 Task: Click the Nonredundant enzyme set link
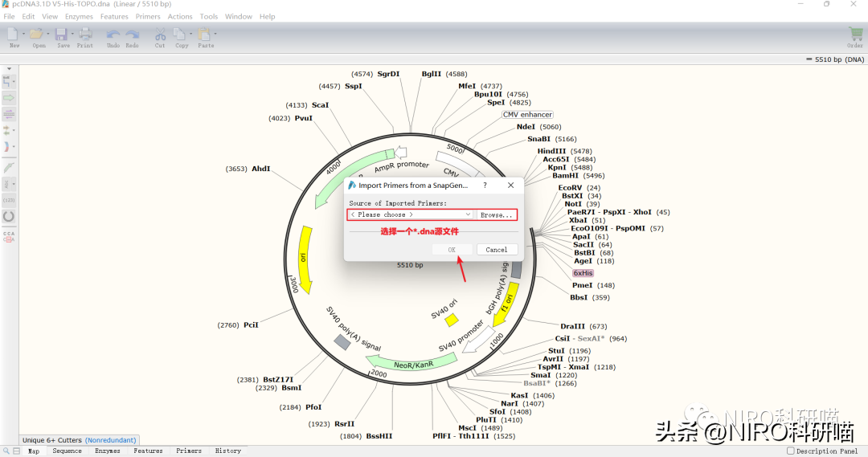[111, 440]
